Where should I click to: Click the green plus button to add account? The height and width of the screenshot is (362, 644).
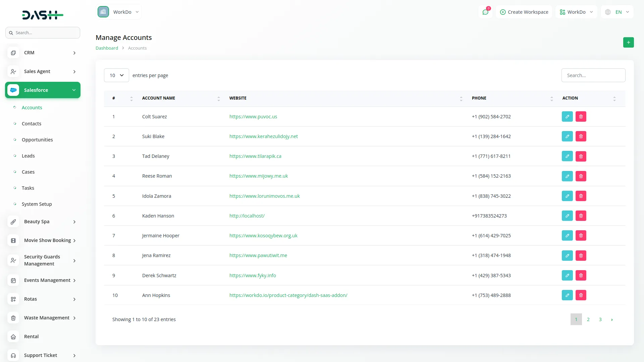[x=629, y=43]
